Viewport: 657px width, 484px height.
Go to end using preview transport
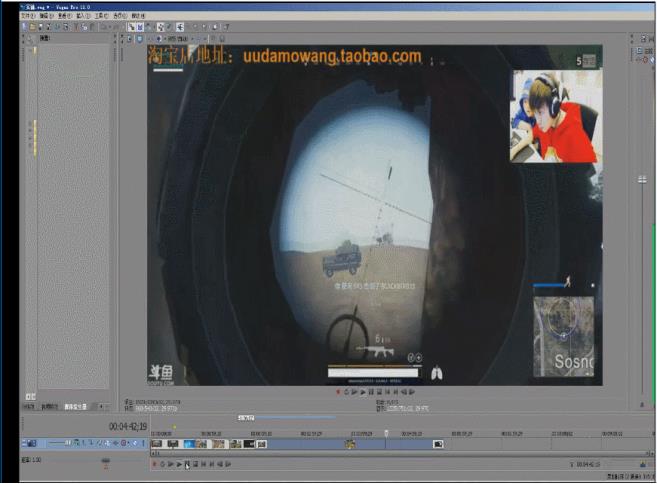pos(396,392)
